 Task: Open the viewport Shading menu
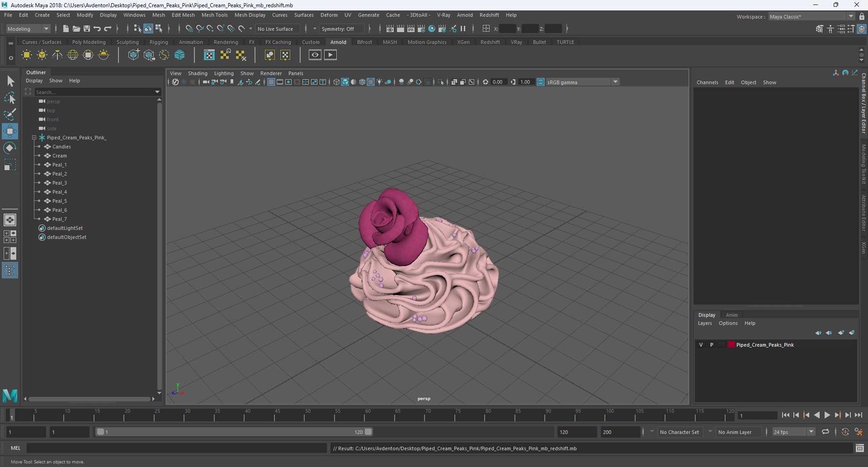click(198, 73)
